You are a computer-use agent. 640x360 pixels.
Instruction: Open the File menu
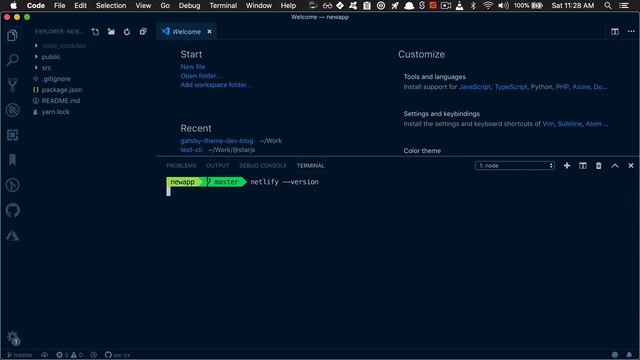[60, 6]
